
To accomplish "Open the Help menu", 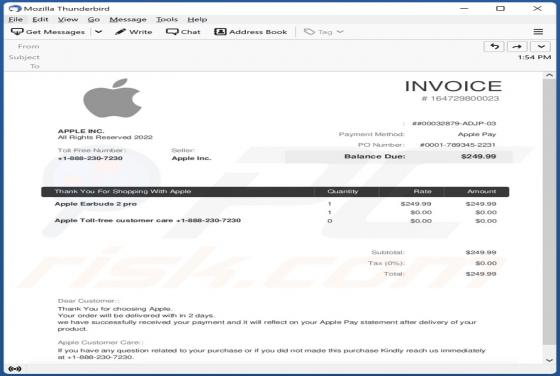I will [x=197, y=19].
